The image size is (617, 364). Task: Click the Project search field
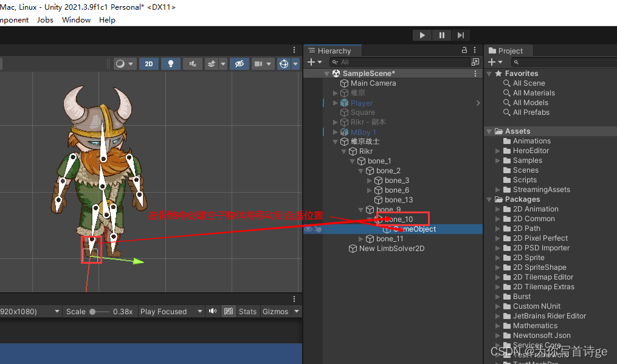tap(564, 62)
